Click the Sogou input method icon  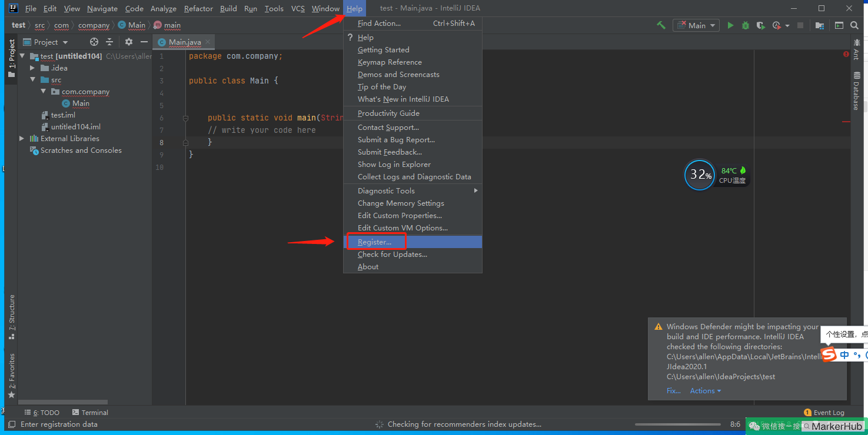(829, 354)
